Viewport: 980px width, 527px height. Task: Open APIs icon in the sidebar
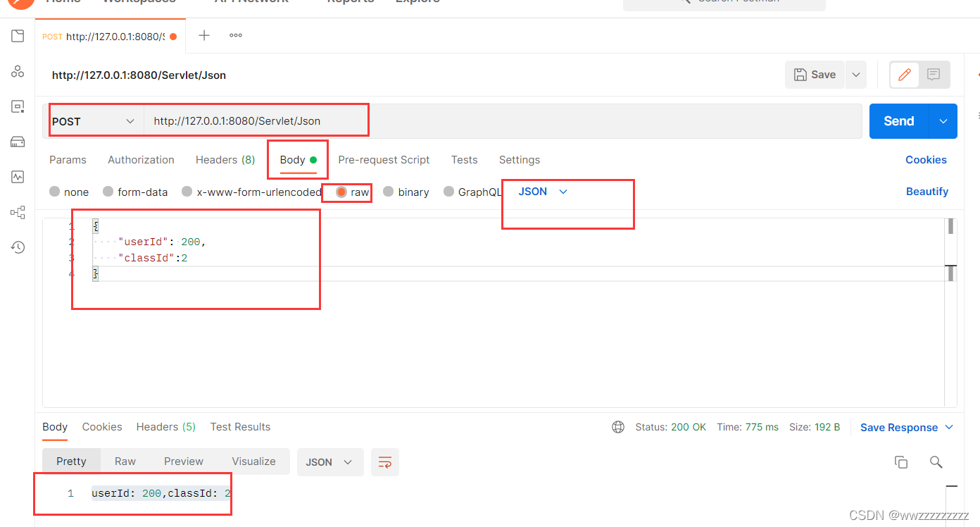[18, 71]
